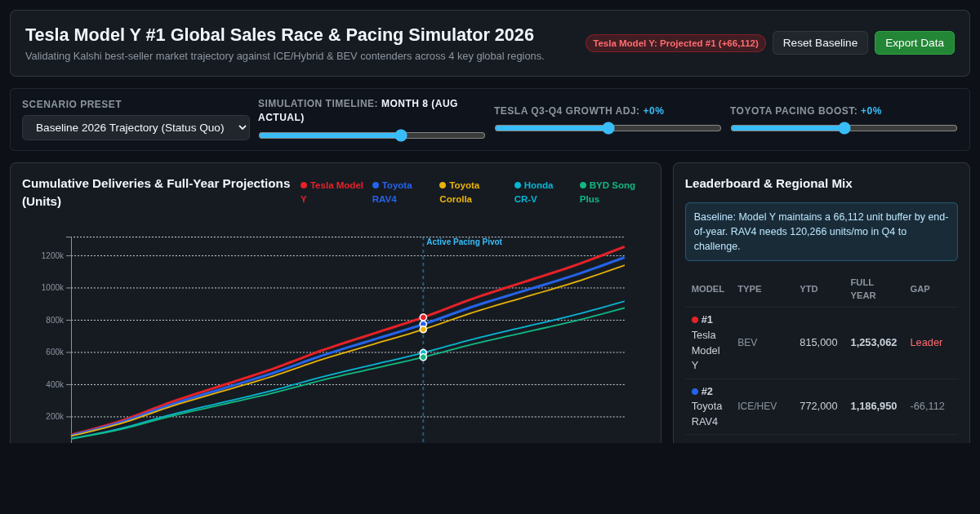Click the 800k y-axis label
The image size is (980, 514).
click(55, 321)
